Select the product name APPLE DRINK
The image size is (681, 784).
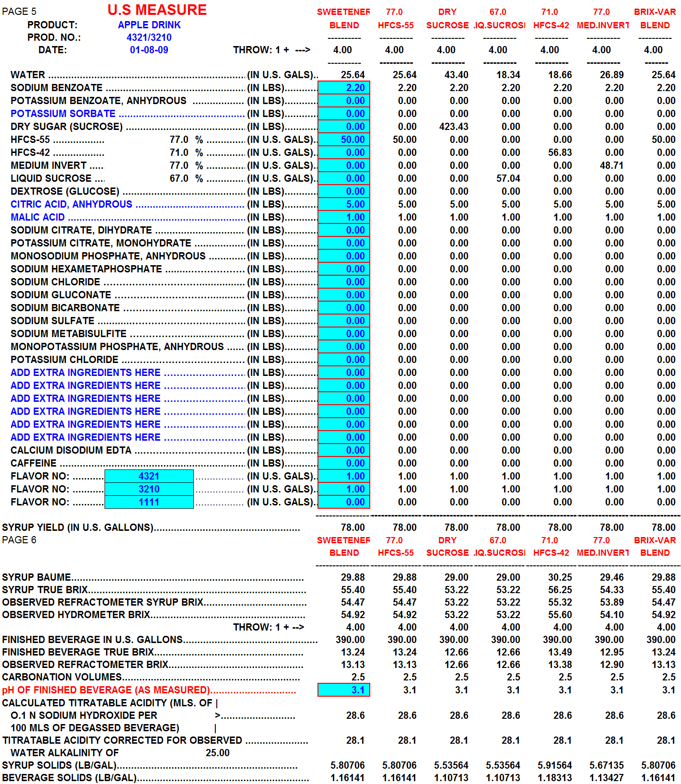click(149, 25)
